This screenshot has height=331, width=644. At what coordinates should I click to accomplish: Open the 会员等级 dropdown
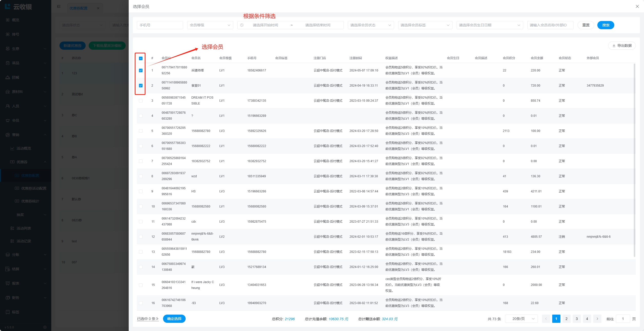coord(210,25)
